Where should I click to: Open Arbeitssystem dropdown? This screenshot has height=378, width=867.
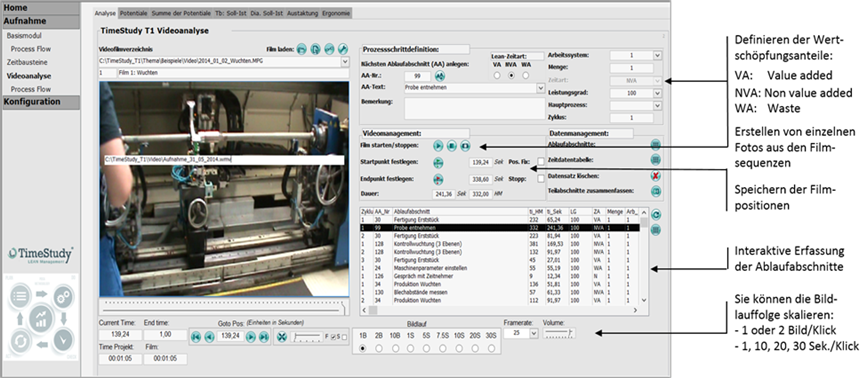(x=657, y=55)
